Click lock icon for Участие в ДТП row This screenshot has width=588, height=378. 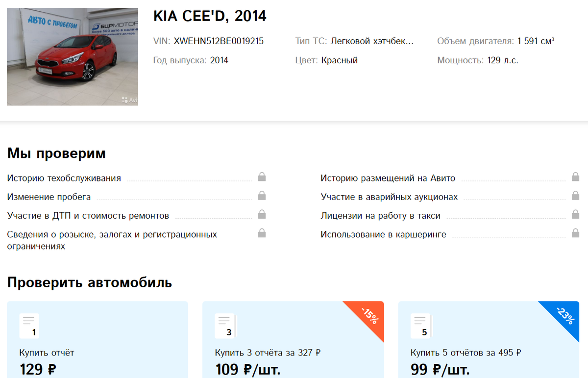(x=262, y=214)
